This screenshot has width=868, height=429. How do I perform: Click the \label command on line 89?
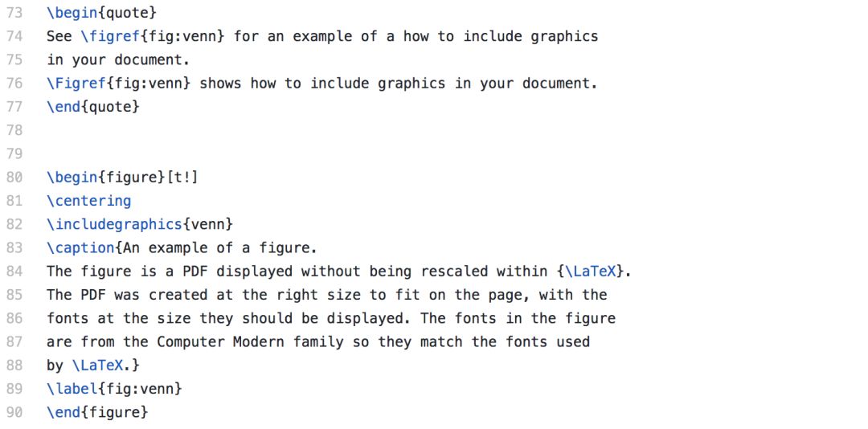coord(72,389)
